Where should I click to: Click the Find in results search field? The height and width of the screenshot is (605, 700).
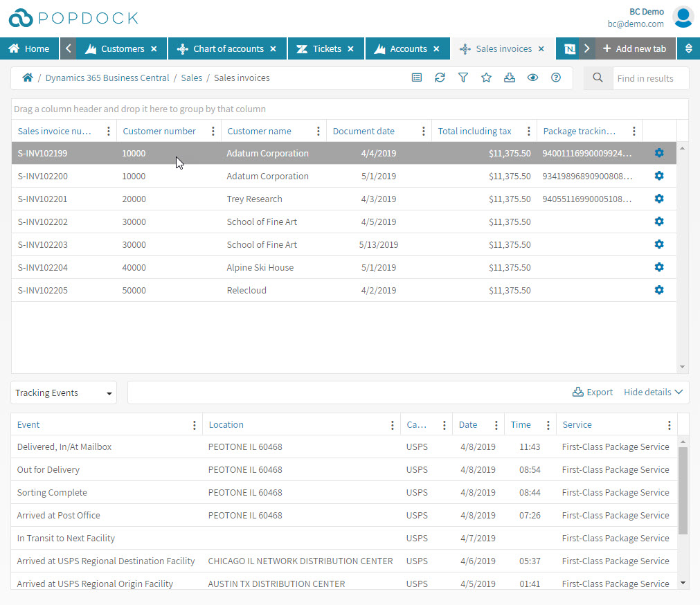[x=650, y=78]
